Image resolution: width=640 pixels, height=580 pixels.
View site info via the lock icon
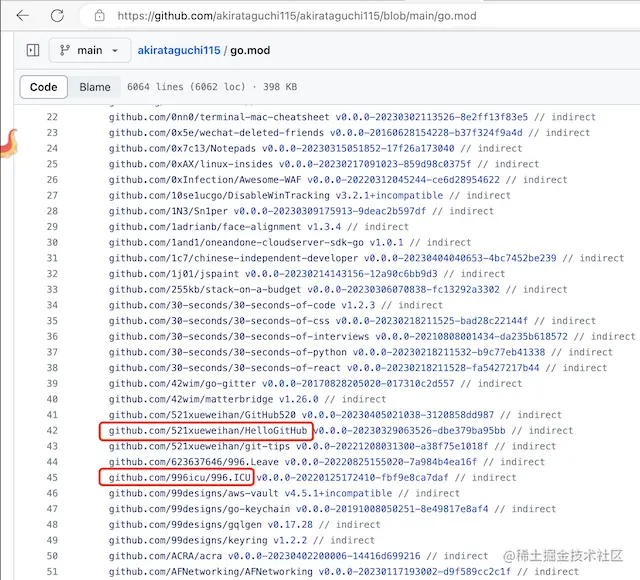click(x=100, y=16)
